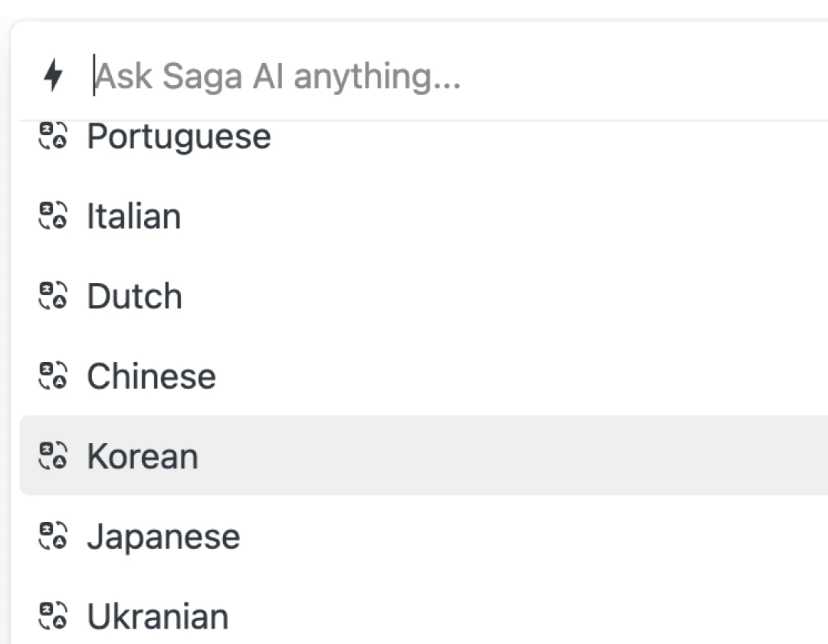Viewport: 828px width, 644px height.
Task: Click the Ask Saga AI input field
Action: 276,74
